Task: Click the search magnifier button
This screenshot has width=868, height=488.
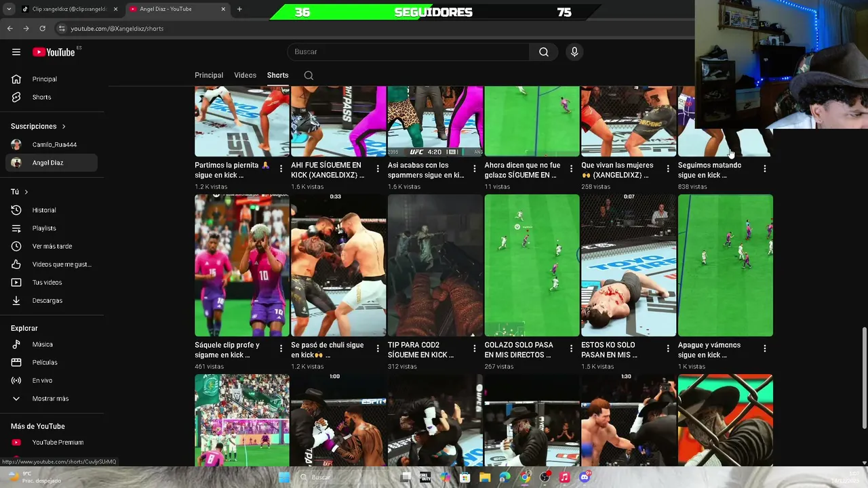Action: pos(544,52)
